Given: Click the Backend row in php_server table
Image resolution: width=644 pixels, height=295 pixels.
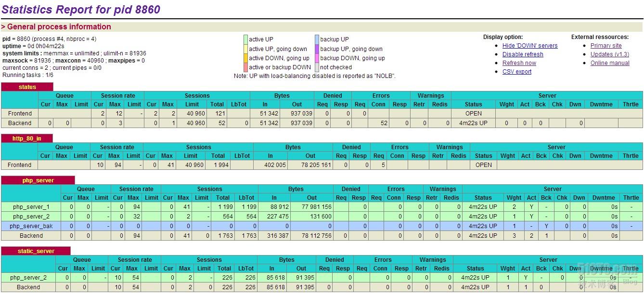Looking at the screenshot, I should [x=322, y=236].
